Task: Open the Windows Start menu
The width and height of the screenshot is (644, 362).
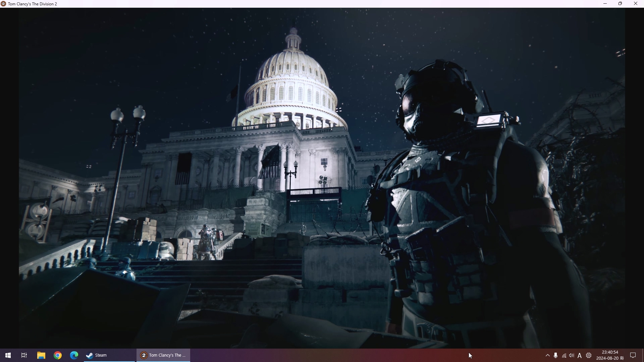Action: pyautogui.click(x=8, y=355)
